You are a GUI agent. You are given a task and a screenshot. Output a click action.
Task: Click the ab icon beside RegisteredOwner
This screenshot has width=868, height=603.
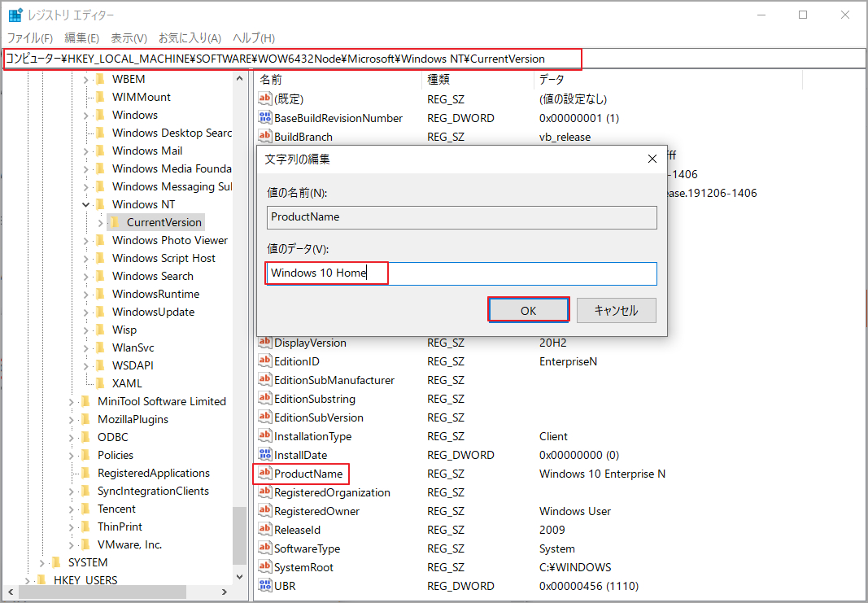click(264, 510)
